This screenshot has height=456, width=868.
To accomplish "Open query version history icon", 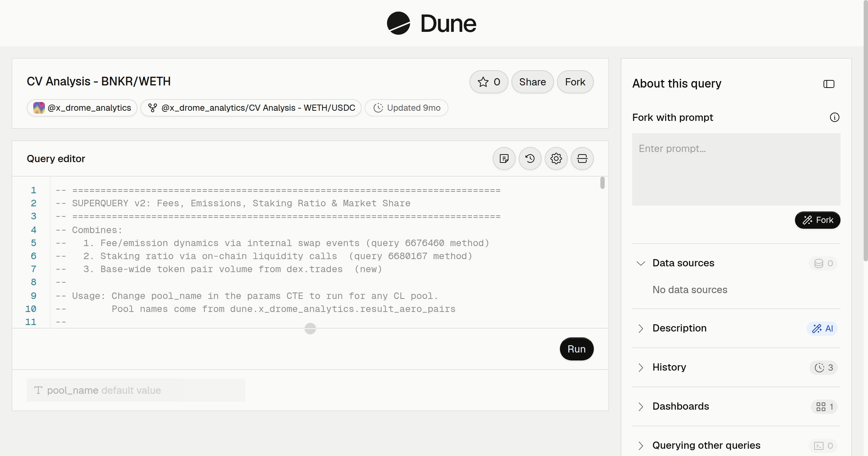I will (x=530, y=159).
